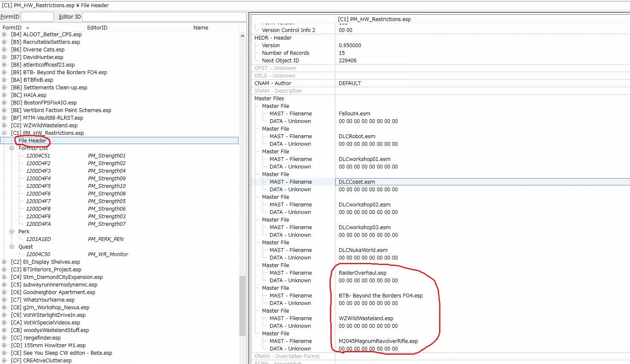The width and height of the screenshot is (630, 364).
Task: Click the DLCworkshop01.esm master filename value
Action: point(365,159)
